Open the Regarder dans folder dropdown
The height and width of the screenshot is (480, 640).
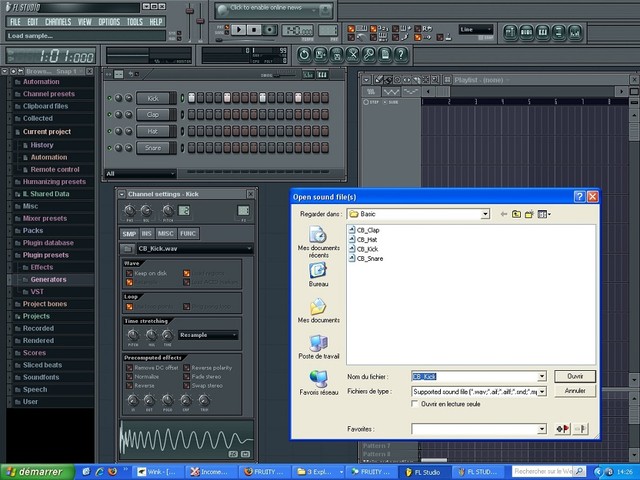[485, 214]
